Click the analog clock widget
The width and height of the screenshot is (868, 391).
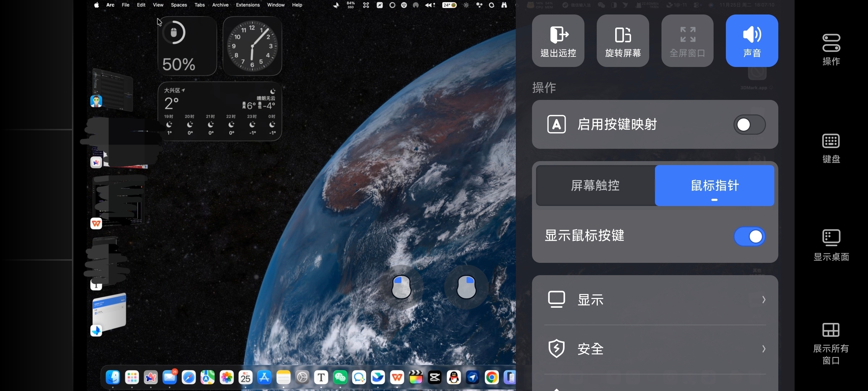pyautogui.click(x=252, y=46)
